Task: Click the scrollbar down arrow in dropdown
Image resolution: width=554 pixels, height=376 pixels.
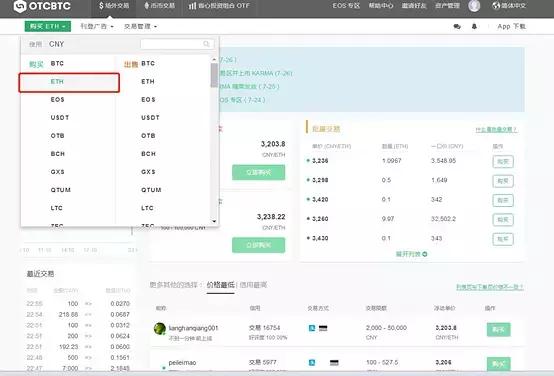Action: (x=214, y=221)
